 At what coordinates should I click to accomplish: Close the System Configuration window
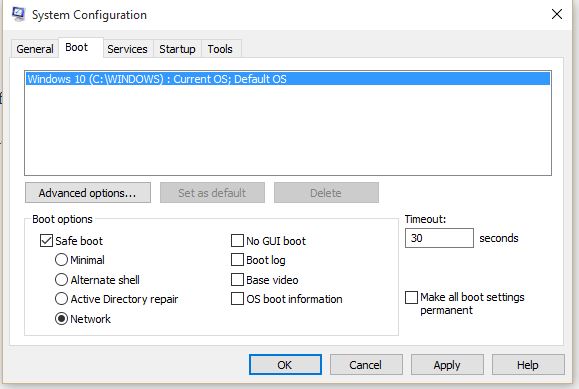556,14
